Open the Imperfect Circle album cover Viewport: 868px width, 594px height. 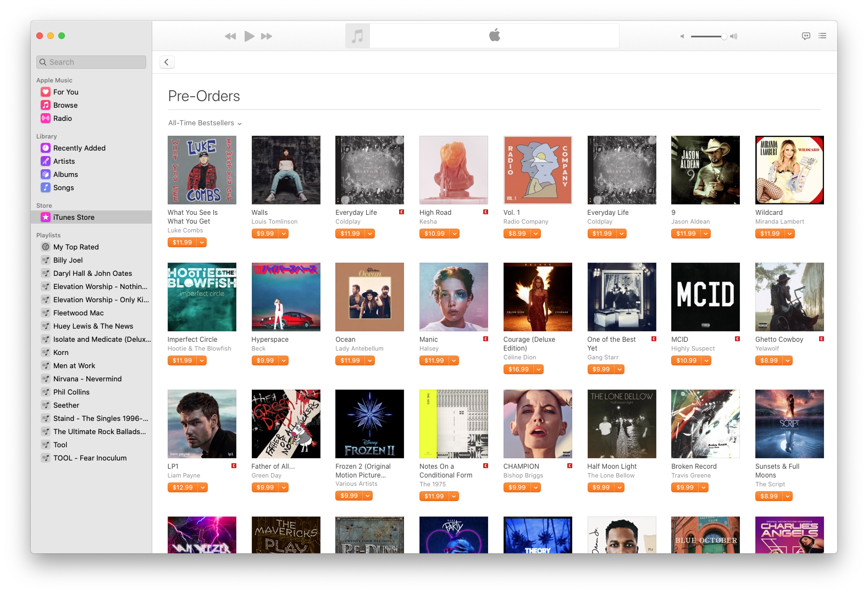point(202,297)
